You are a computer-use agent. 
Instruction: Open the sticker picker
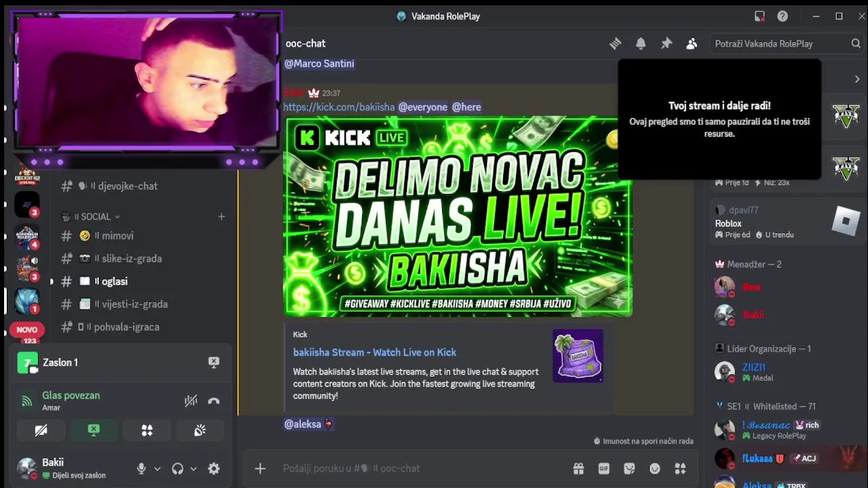point(629,468)
